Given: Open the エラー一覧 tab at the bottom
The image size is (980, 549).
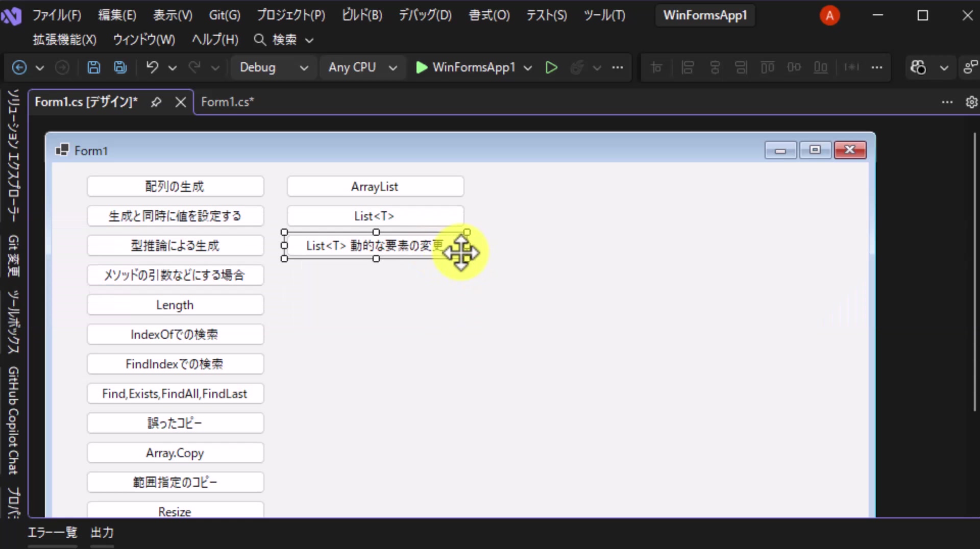Looking at the screenshot, I should [52, 533].
